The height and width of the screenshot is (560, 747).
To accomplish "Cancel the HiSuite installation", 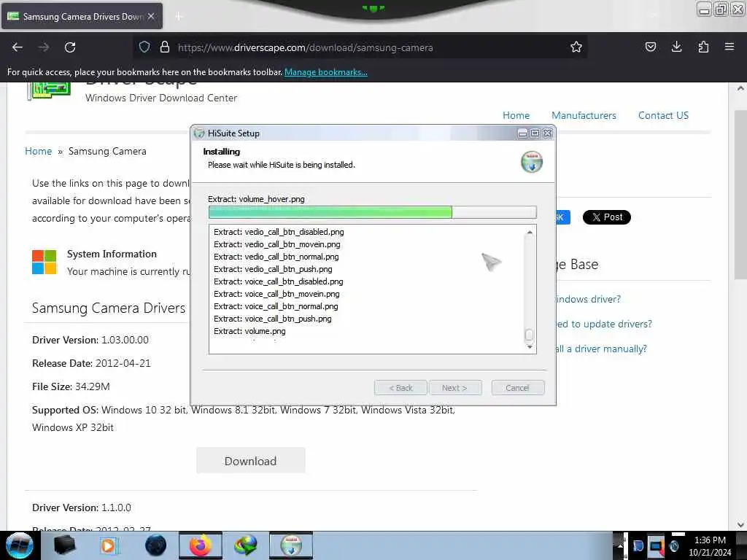I will click(517, 388).
